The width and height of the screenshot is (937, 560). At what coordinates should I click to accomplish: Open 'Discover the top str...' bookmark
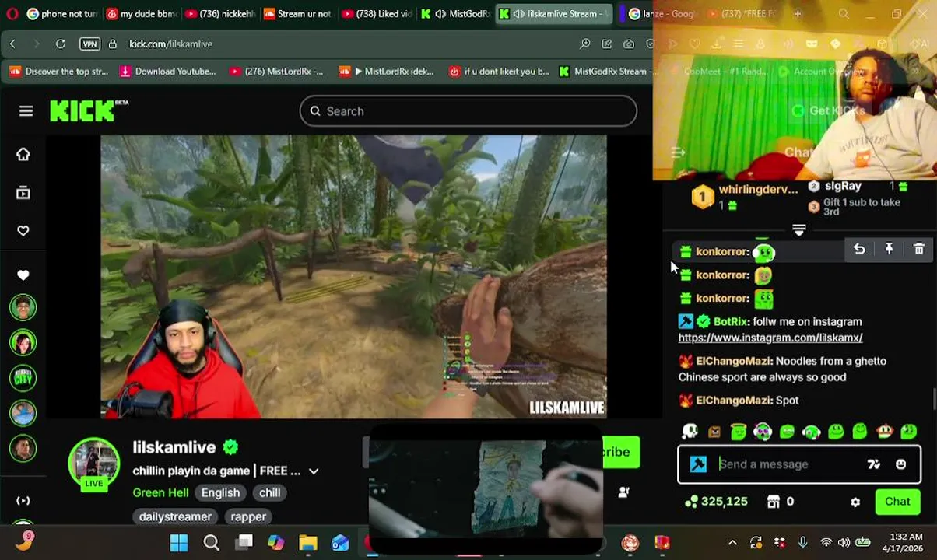[x=59, y=72]
